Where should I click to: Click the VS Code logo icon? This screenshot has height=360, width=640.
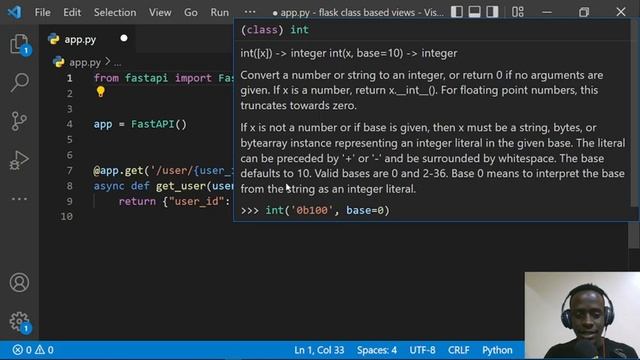tap(14, 12)
